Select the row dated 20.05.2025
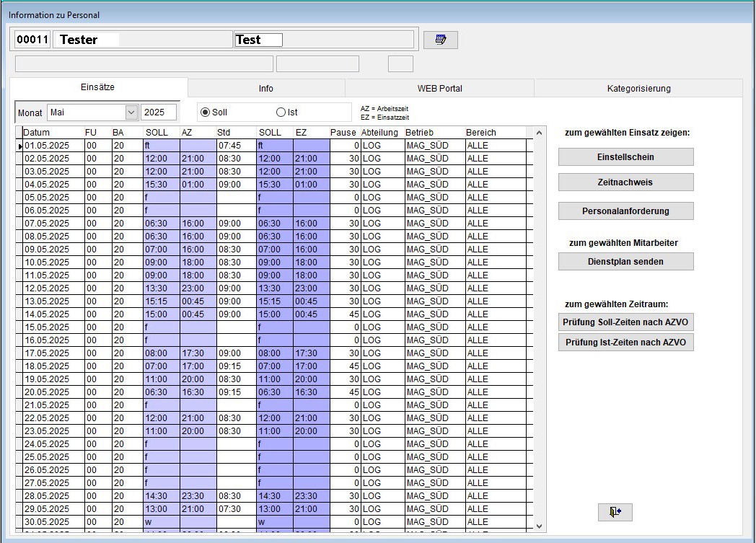 [274, 392]
